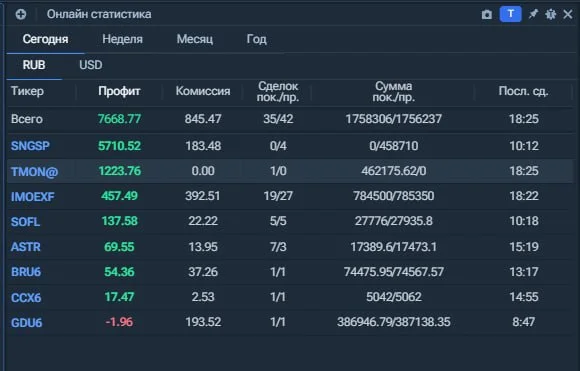580x371 pixels.
Task: Click the Онлайн статистика panel title
Action: (x=99, y=14)
